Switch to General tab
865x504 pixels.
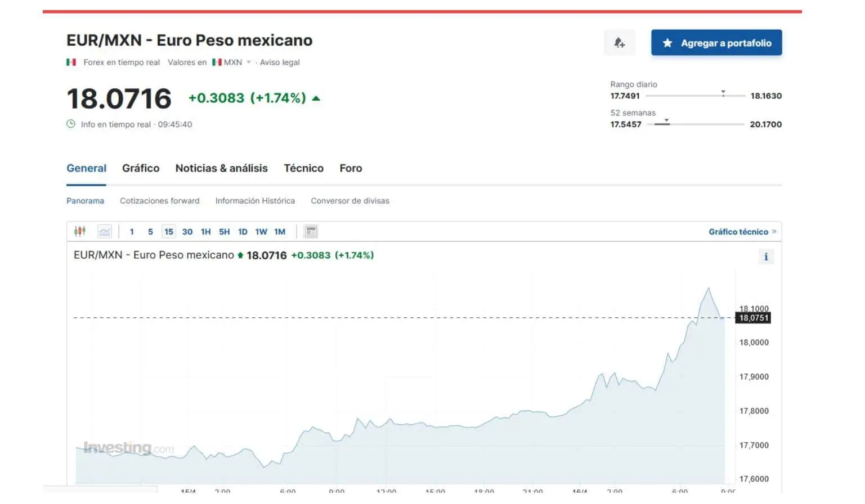pos(86,168)
